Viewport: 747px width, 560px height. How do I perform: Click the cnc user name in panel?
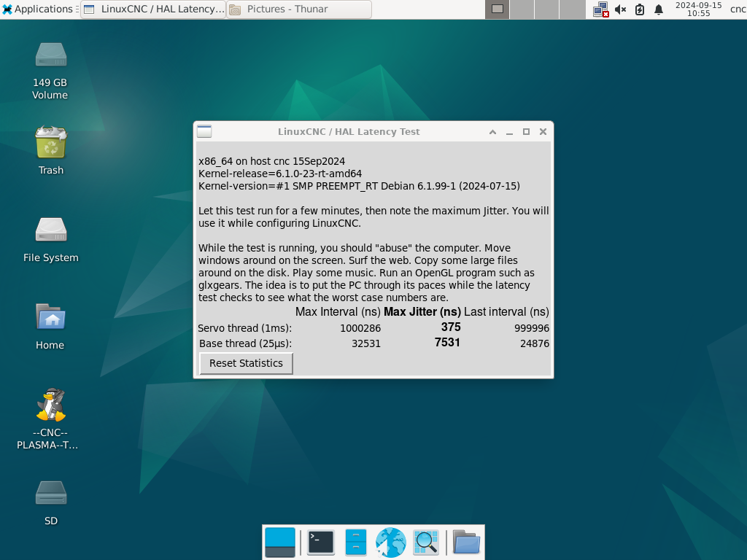tap(738, 9)
